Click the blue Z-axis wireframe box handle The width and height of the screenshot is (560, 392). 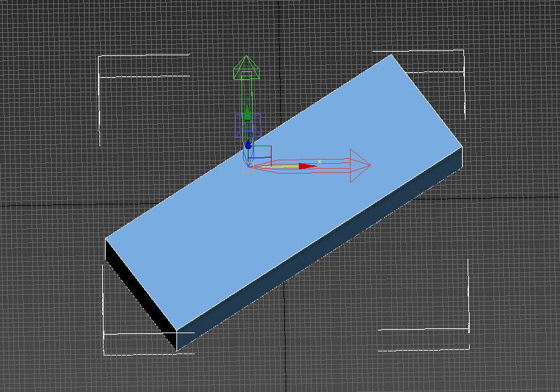coord(247,126)
